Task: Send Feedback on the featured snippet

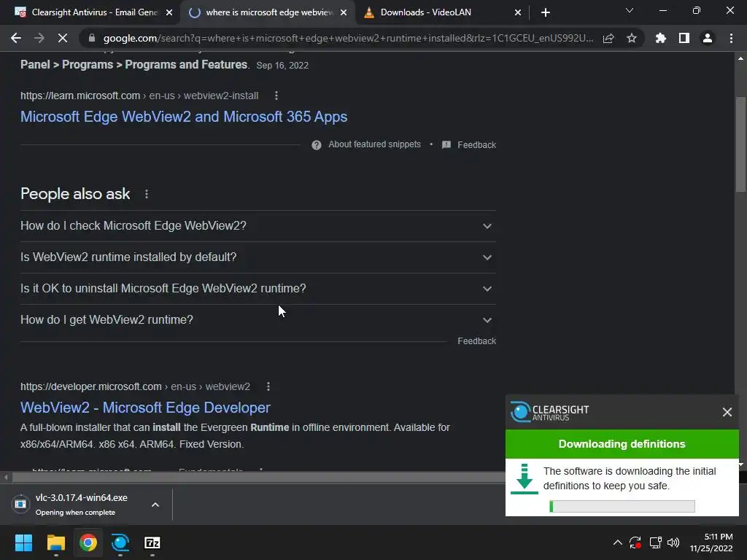Action: [x=476, y=145]
